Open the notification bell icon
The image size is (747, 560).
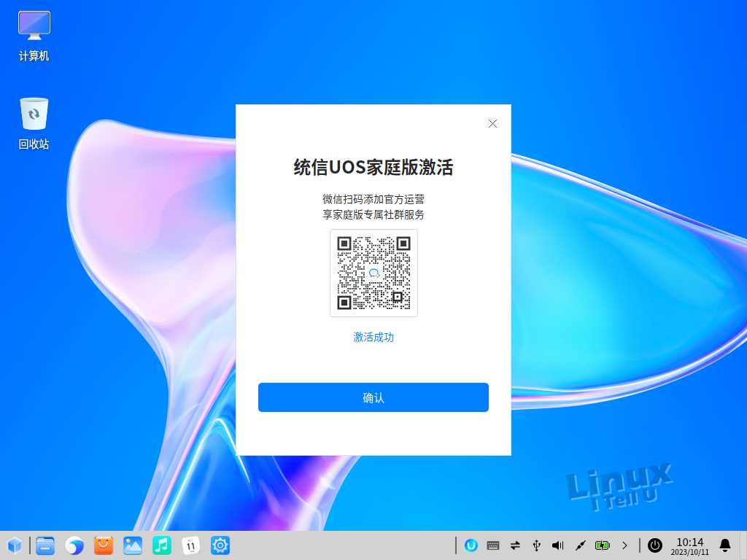(725, 545)
